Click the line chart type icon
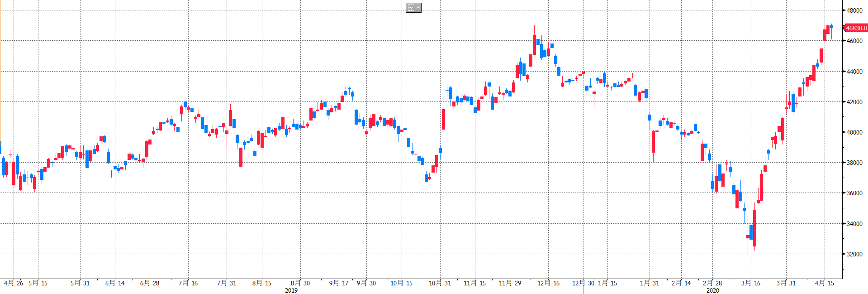 pyautogui.click(x=411, y=8)
